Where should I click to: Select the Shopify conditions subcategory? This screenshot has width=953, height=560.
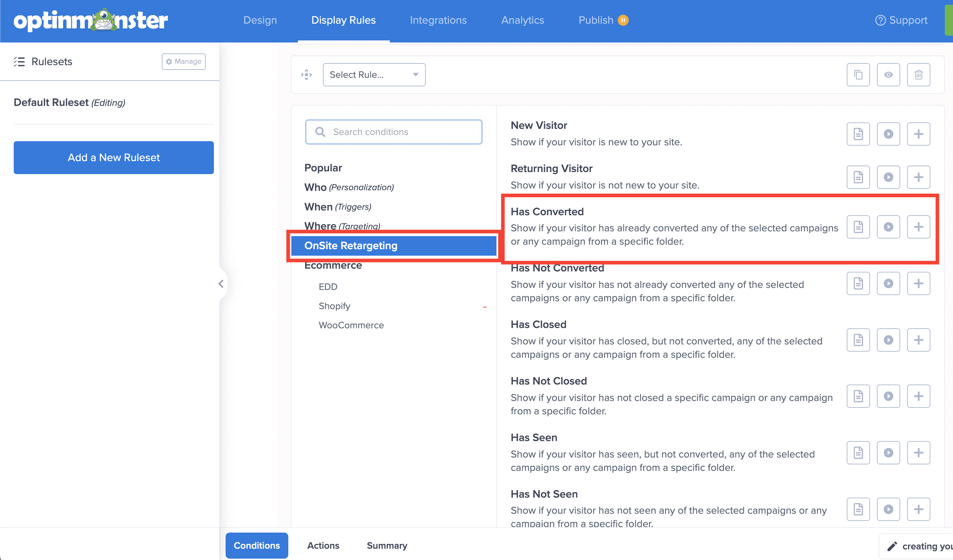click(334, 306)
